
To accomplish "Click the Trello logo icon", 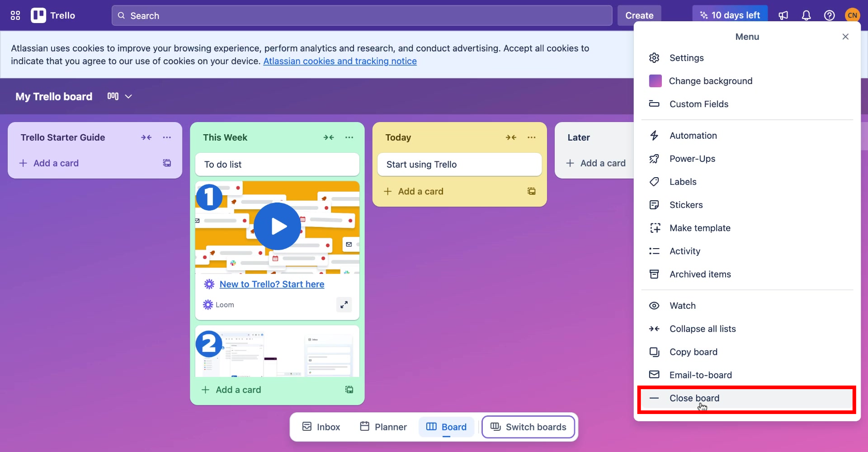I will [x=38, y=15].
